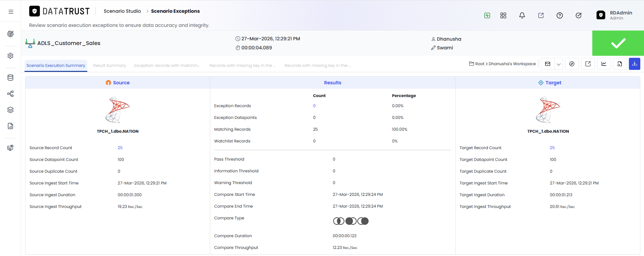Click the source SQL Server database logo
Screen dimensions: 644x256
coord(118,110)
